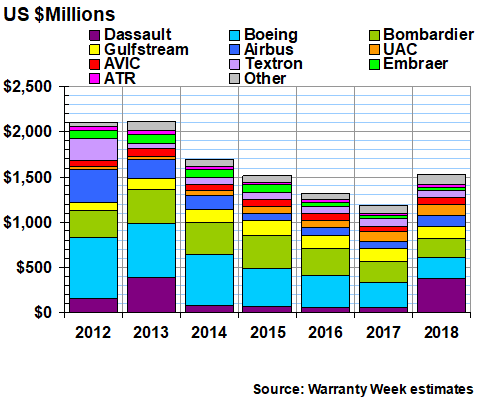Viewport: 480px width, 400px height.
Task: Click the AVIC red legend swatch
Action: coord(95,64)
